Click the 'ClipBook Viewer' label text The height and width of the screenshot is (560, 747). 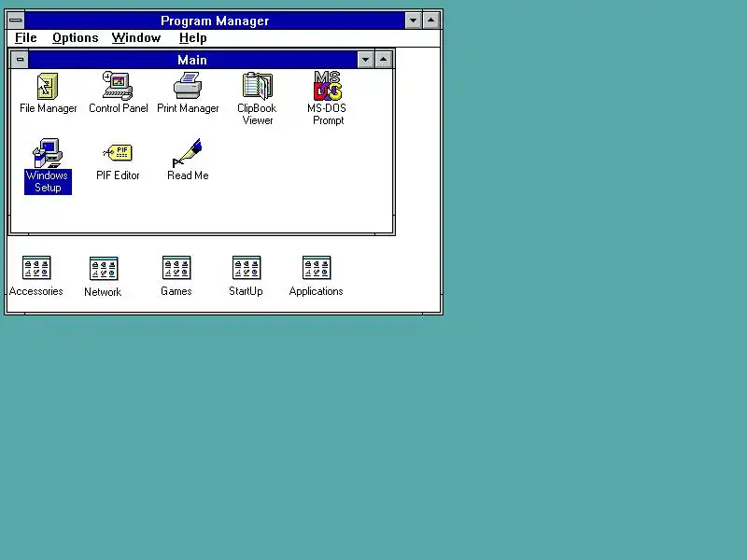258,114
